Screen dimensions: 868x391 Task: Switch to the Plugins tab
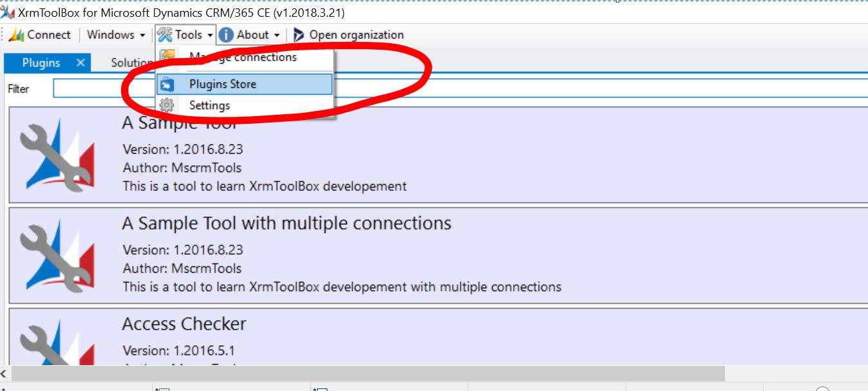(41, 63)
